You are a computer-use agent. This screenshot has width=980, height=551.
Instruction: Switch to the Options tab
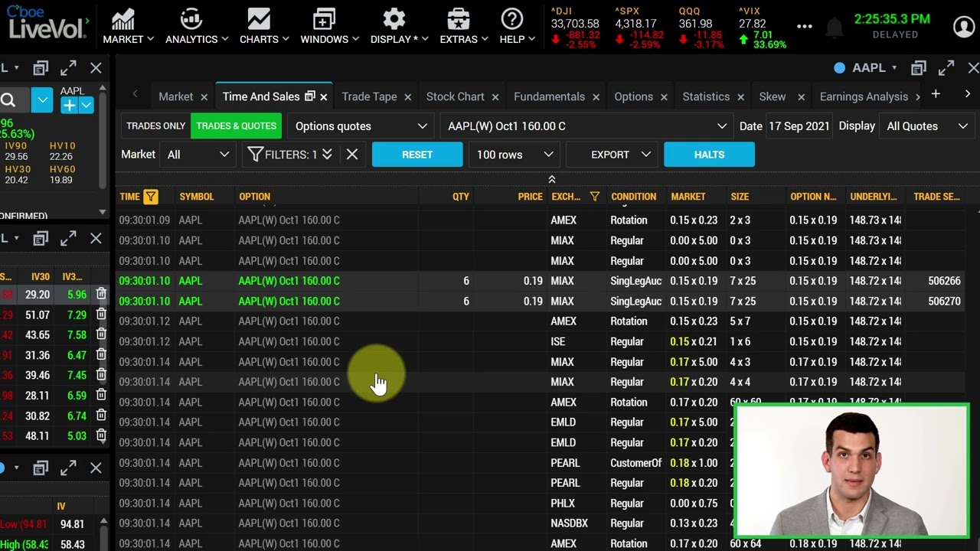click(x=633, y=96)
